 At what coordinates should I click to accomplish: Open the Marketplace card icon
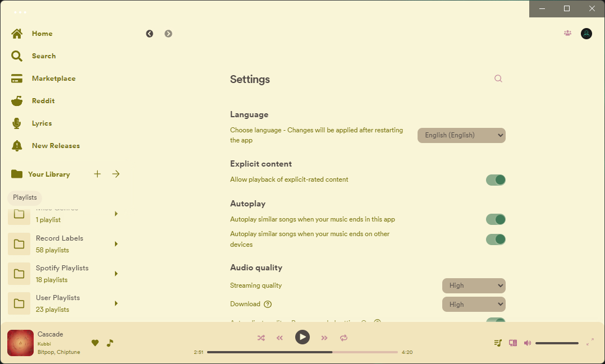(x=17, y=79)
